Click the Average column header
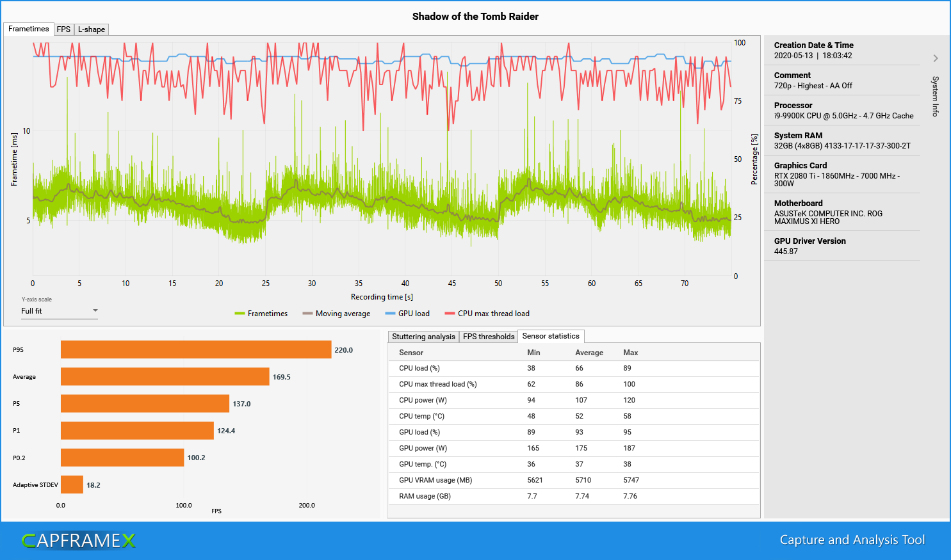This screenshot has width=951, height=560. pos(589,353)
